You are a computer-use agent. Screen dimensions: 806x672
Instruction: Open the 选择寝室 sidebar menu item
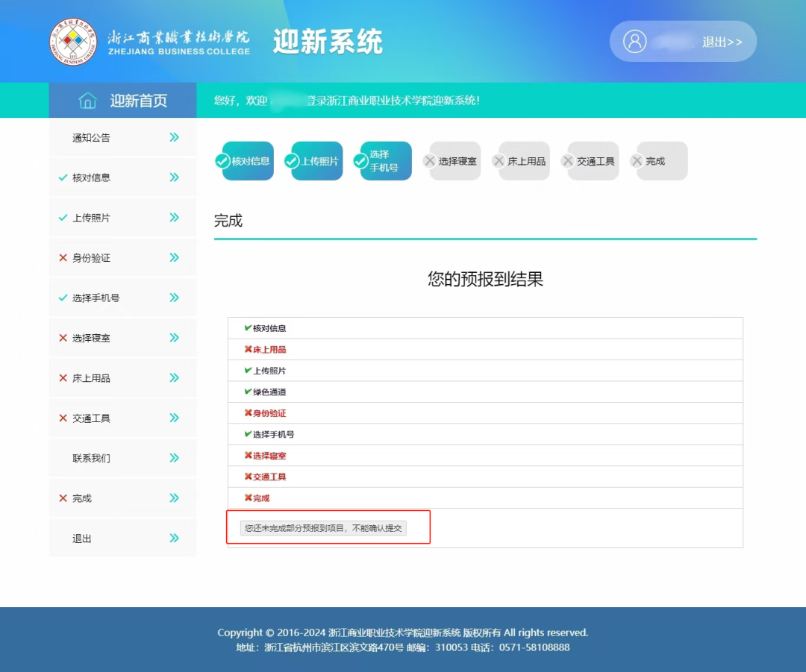[x=91, y=338]
